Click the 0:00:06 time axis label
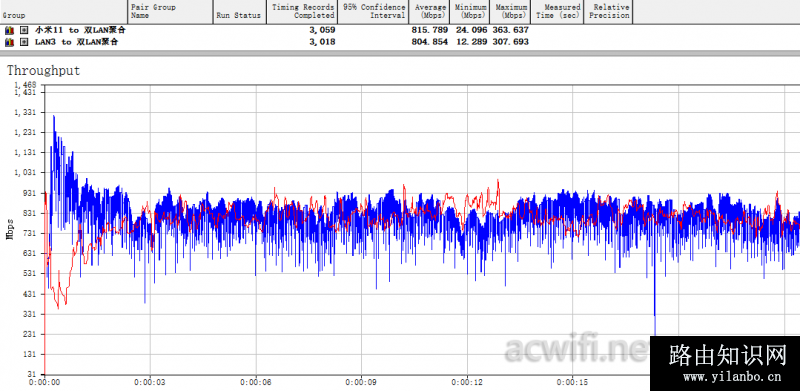800x391 pixels. coord(256,382)
